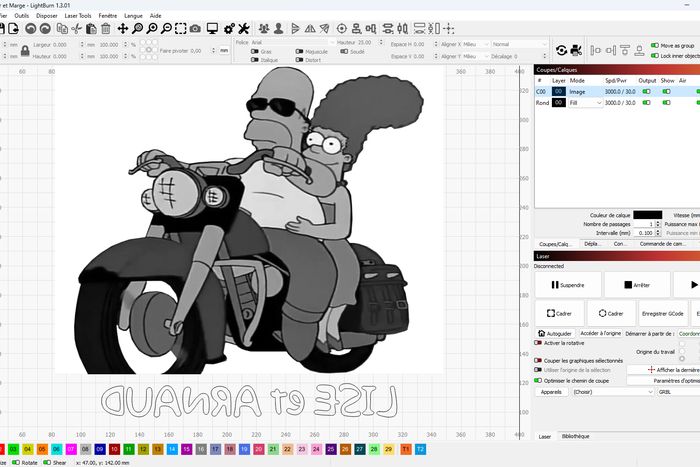
Task: Open the Mode dropdown for Rond layer
Action: [585, 103]
